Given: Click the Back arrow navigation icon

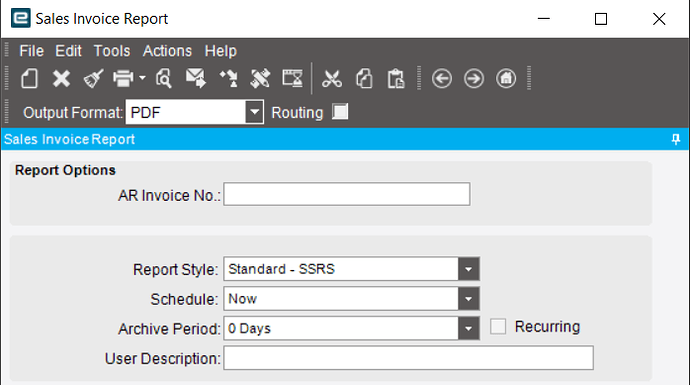Looking at the screenshot, I should (x=442, y=79).
